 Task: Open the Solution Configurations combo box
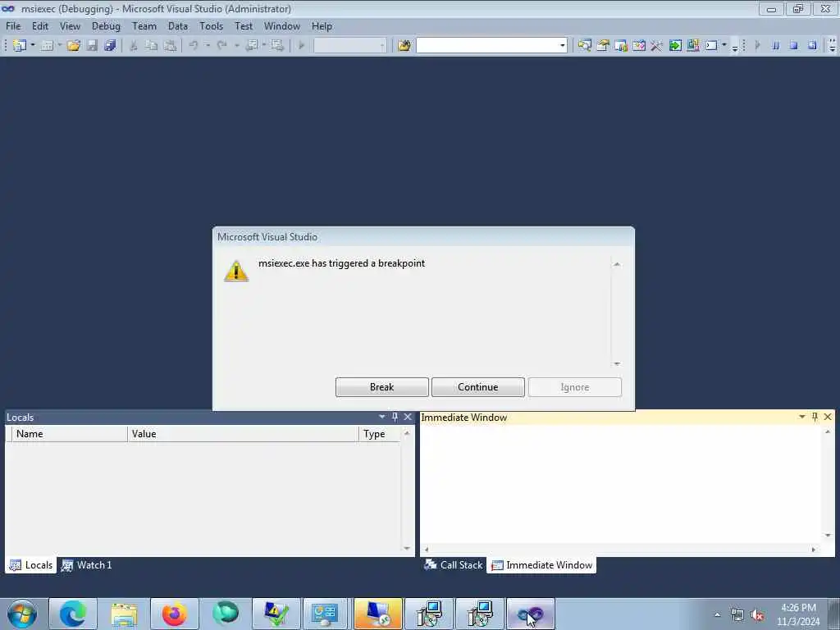coord(349,46)
